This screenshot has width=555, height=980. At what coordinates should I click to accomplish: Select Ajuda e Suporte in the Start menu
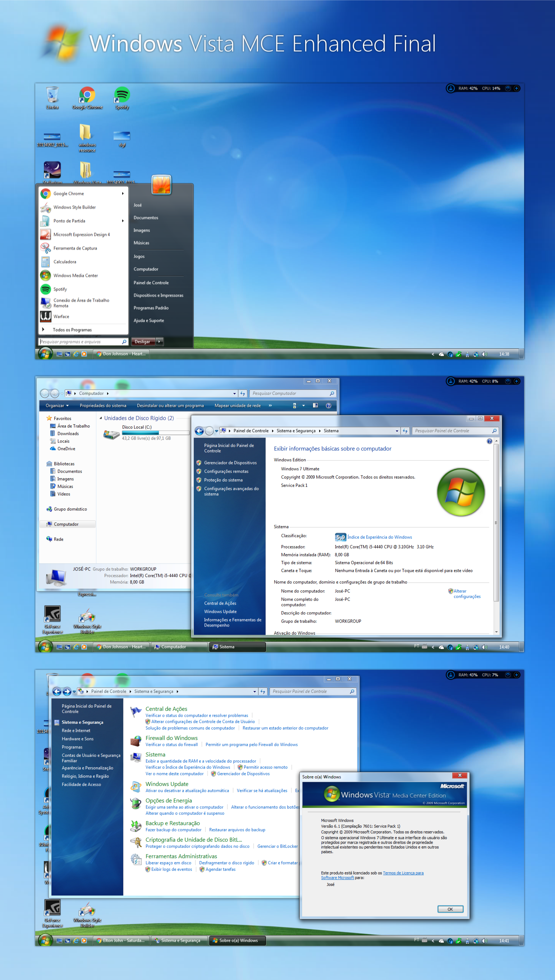[149, 321]
